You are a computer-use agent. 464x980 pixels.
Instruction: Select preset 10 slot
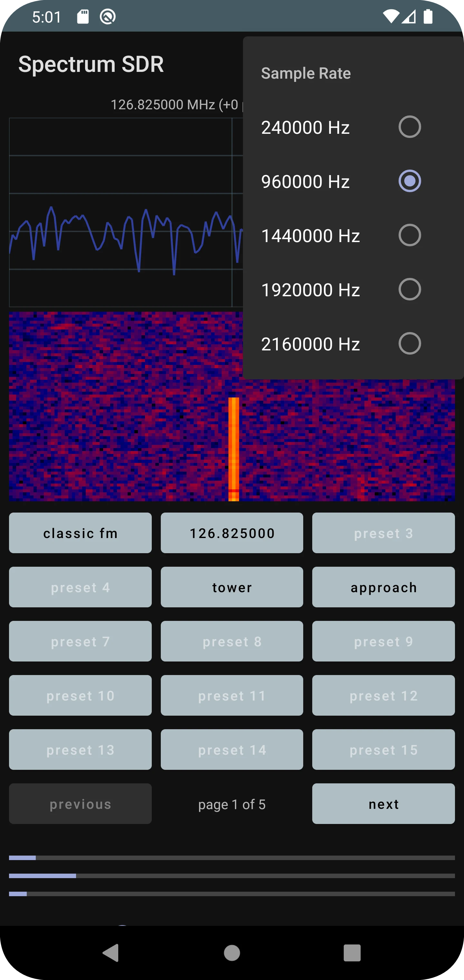(x=80, y=695)
